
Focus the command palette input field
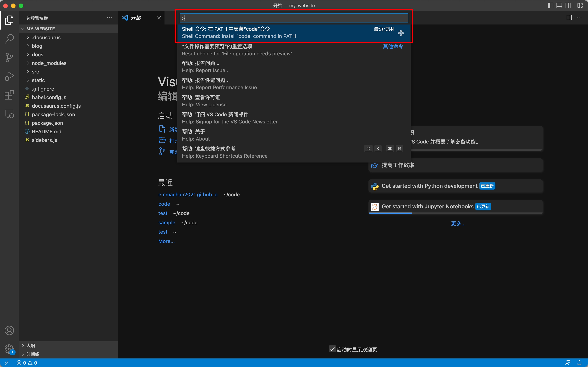(294, 18)
